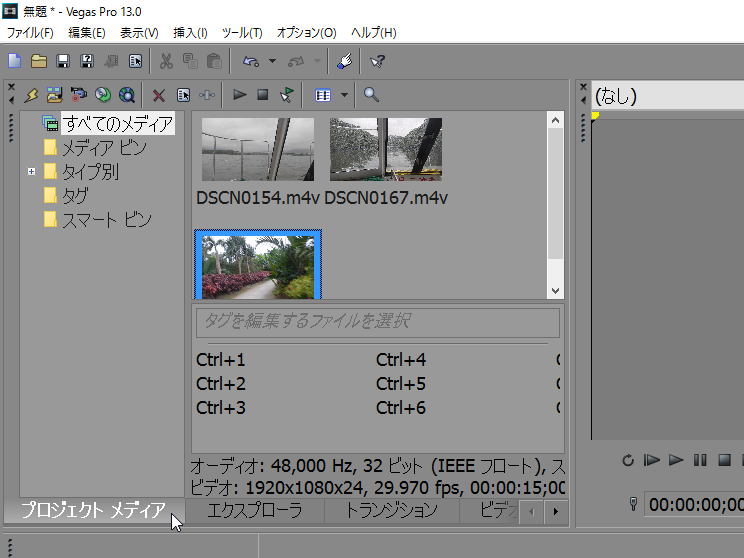744x558 pixels.
Task: Click the Ctrl+1 tag shortcut
Action: pos(221,360)
